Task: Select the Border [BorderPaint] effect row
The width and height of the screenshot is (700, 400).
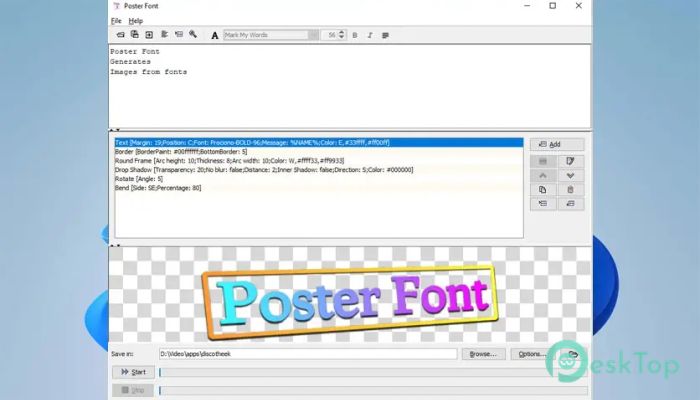Action: (319, 152)
